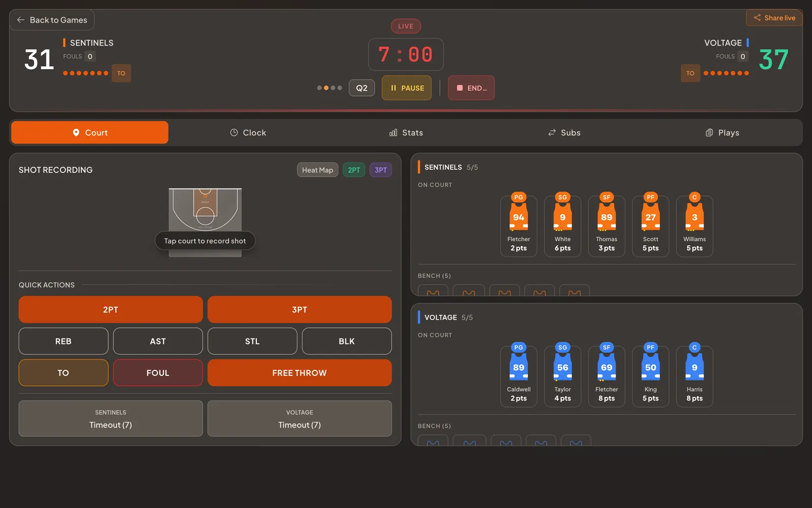Image resolution: width=812 pixels, height=508 pixels.
Task: Open the Subs tab
Action: 564,133
